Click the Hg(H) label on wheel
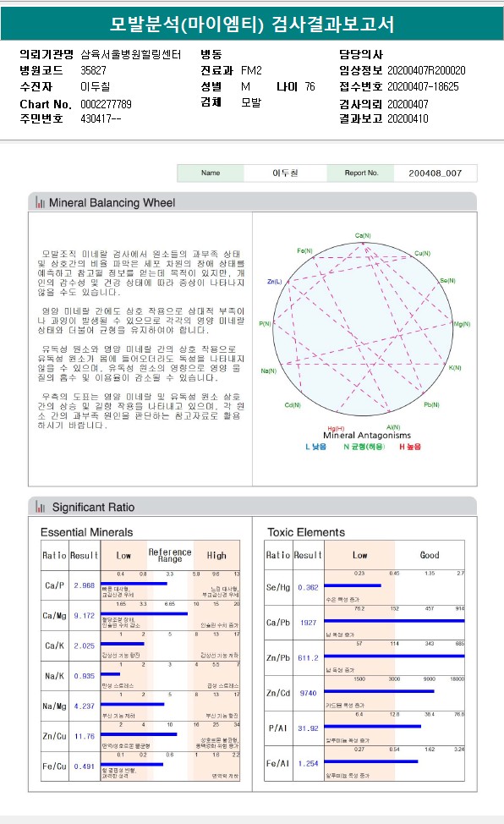504x824 pixels. point(336,428)
